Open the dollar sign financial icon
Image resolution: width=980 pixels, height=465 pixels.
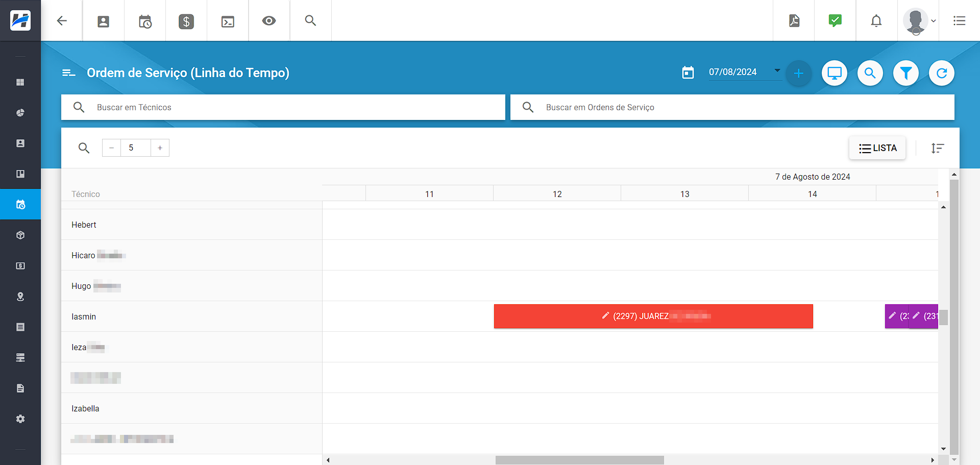point(186,21)
